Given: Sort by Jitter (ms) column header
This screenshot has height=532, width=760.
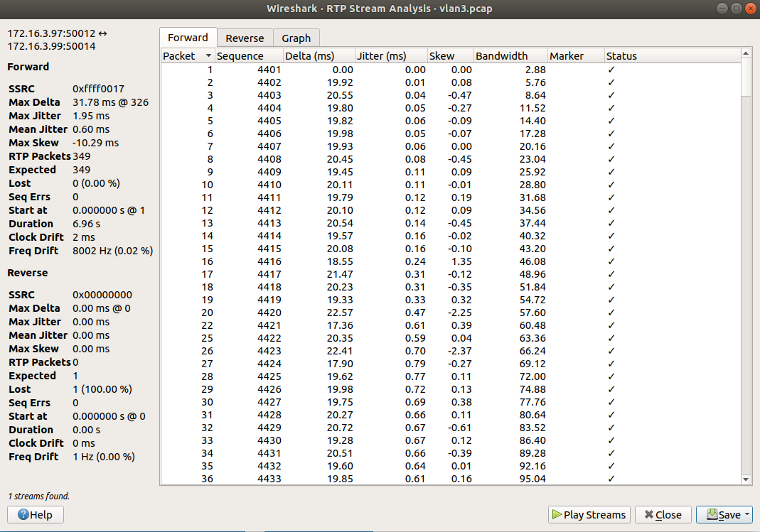Looking at the screenshot, I should point(390,55).
